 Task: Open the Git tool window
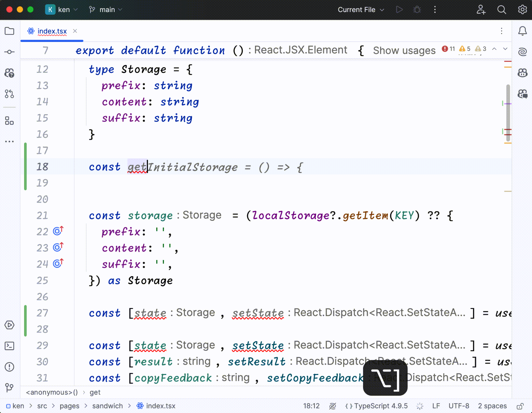click(9, 387)
